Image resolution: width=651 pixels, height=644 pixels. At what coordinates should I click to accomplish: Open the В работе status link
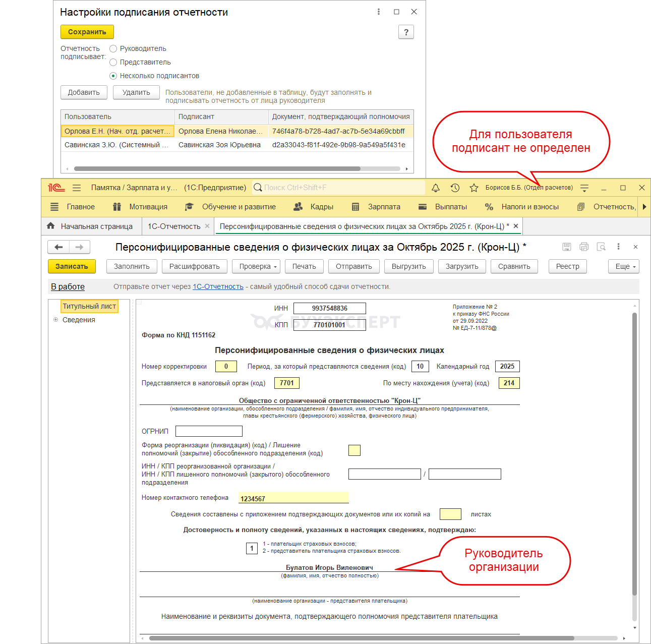68,286
